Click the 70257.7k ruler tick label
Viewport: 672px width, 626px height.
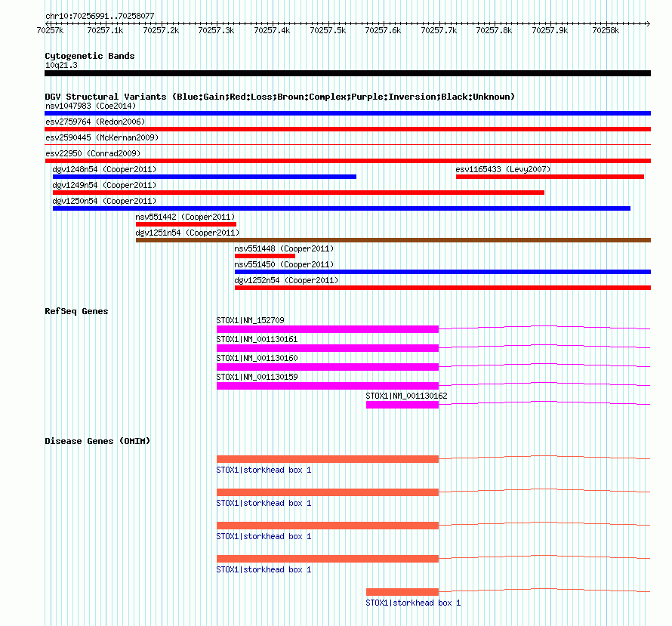[x=439, y=30]
